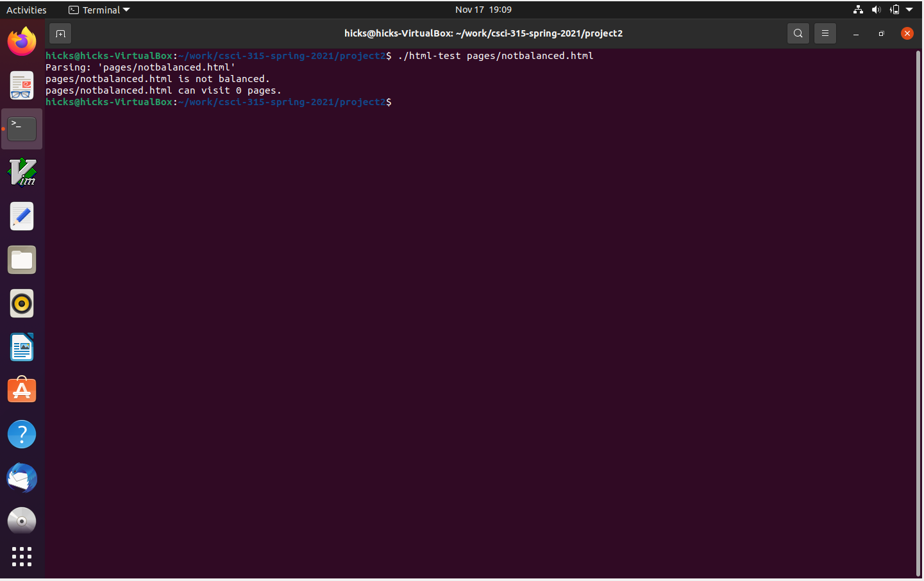Focus the Terminal icon in the dock
Image resolution: width=924 pixels, height=581 pixels.
coord(22,129)
